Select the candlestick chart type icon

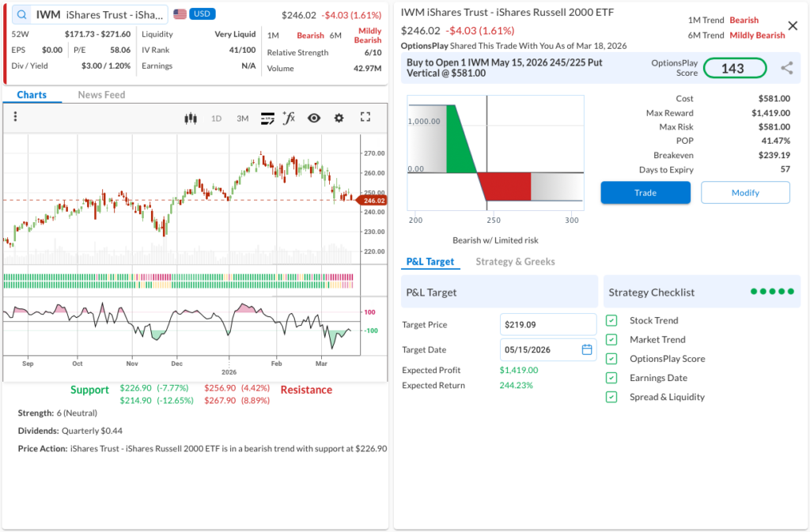(x=190, y=119)
